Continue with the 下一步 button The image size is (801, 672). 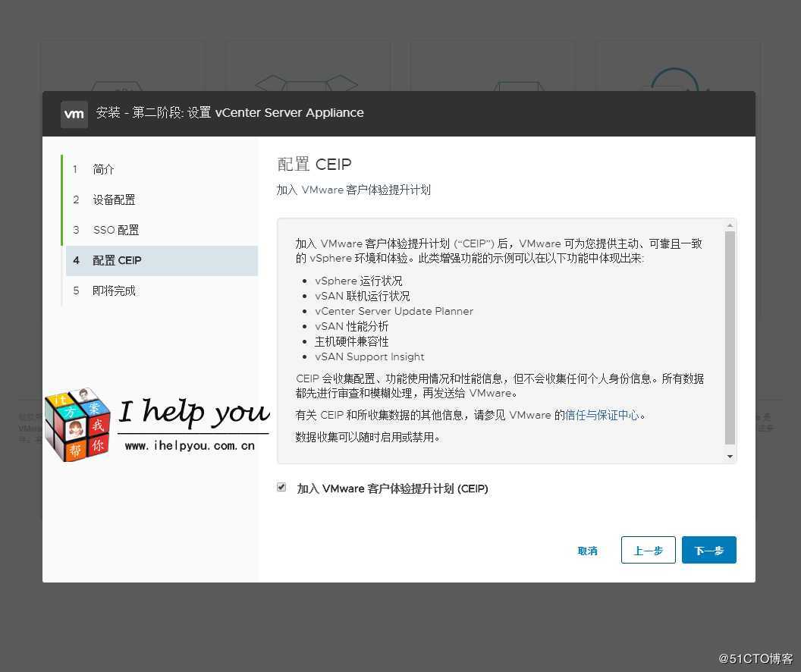709,550
